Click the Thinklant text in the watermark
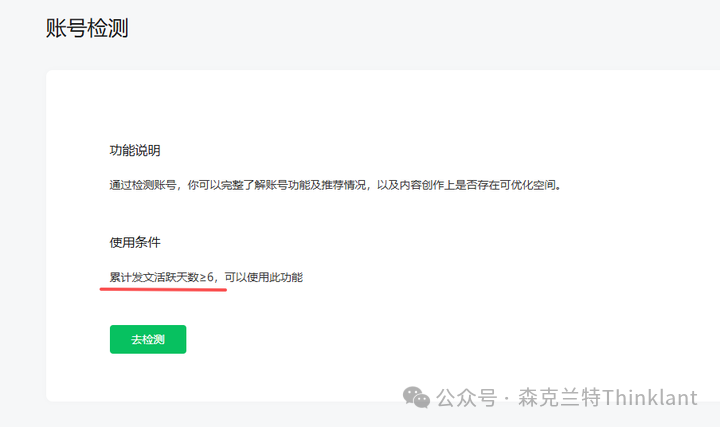The image size is (720, 427). tap(649, 398)
